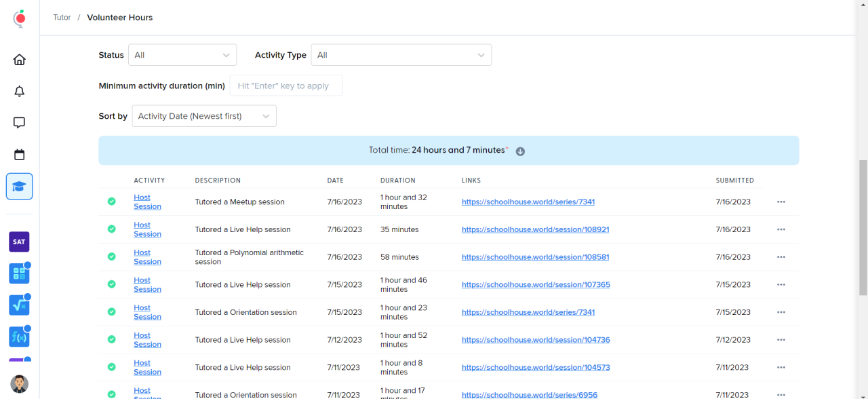Viewport: 868px width, 399px height.
Task: Click the download arrow beside total time
Action: 520,151
